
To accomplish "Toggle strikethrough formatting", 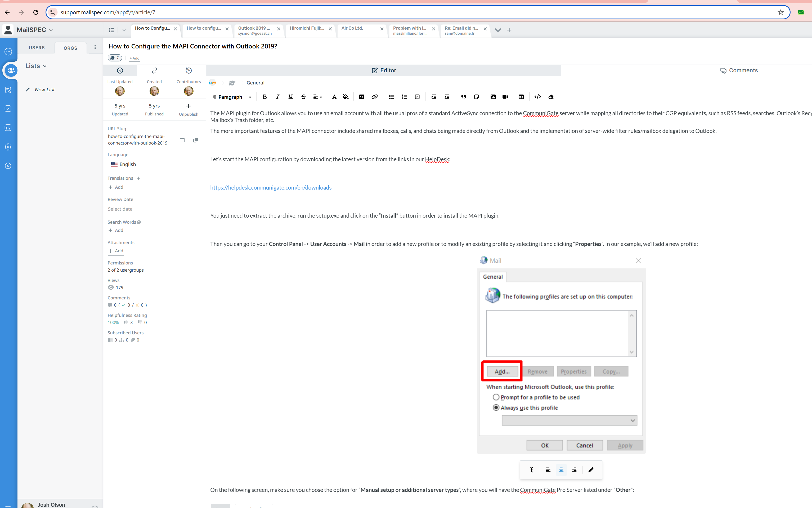I will [303, 97].
